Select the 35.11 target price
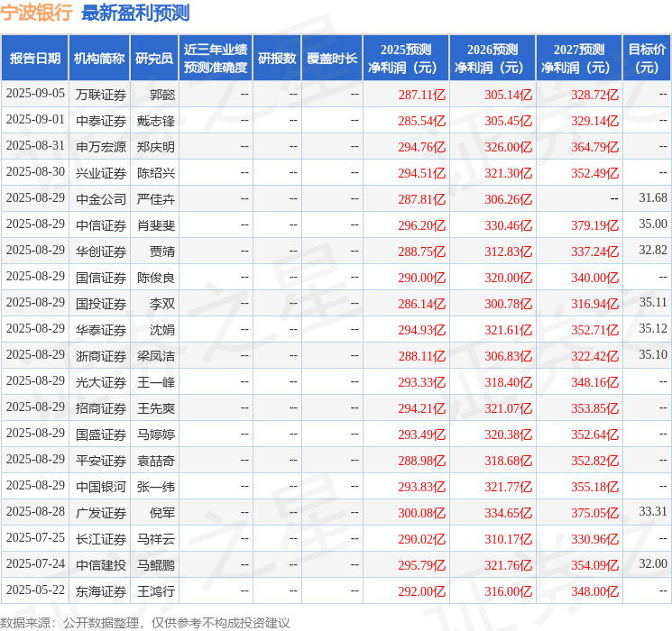Viewport: 672px width, 631px height. (653, 303)
